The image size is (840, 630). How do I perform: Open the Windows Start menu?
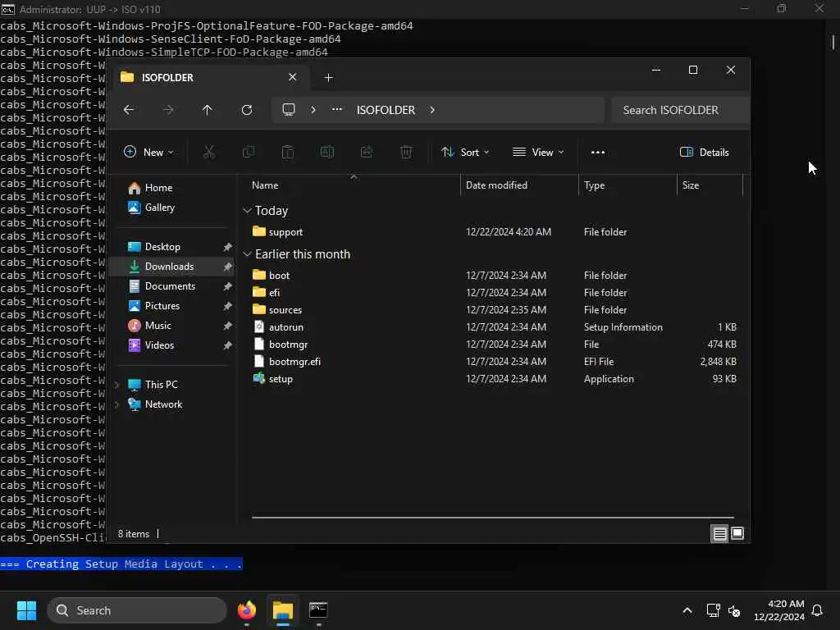(26, 610)
